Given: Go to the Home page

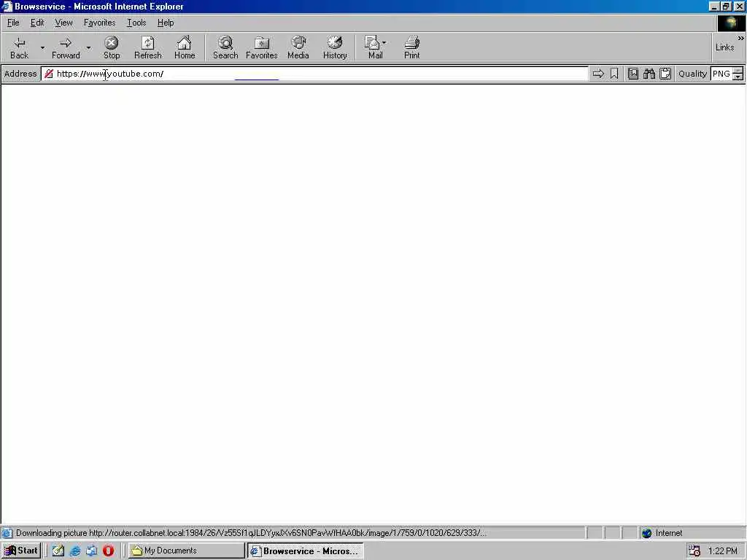Looking at the screenshot, I should [185, 47].
